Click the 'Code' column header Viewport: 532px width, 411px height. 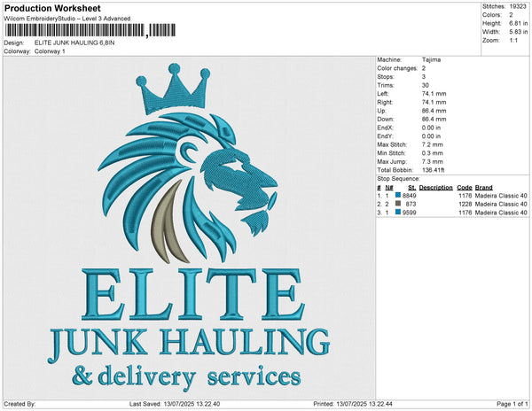tap(465, 188)
